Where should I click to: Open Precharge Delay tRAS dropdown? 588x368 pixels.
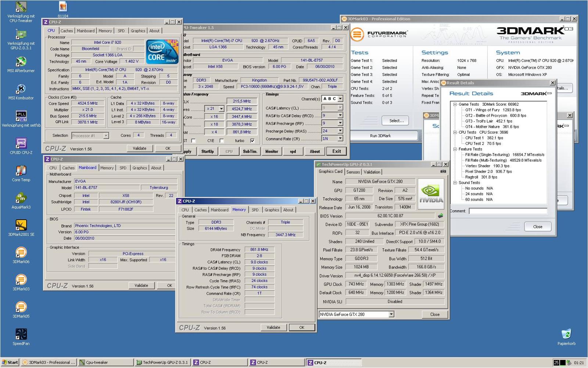tap(340, 131)
